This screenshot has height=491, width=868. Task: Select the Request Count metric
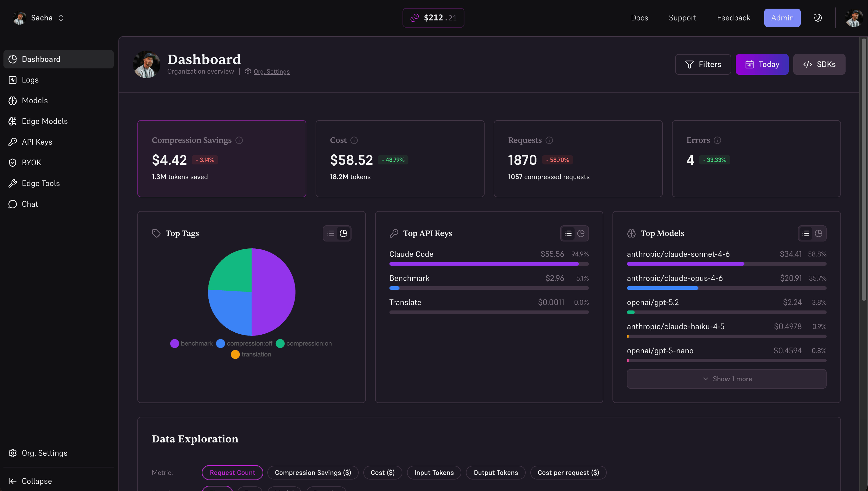point(232,472)
